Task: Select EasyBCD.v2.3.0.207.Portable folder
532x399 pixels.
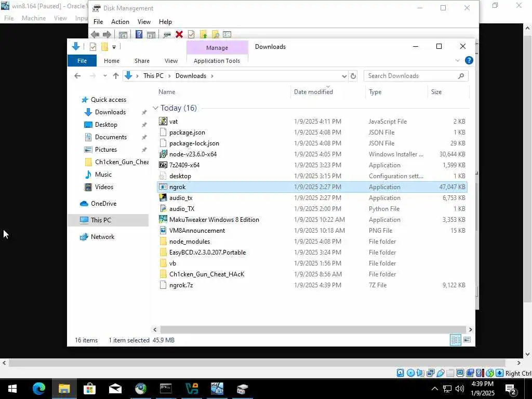Action: pos(312,252)
